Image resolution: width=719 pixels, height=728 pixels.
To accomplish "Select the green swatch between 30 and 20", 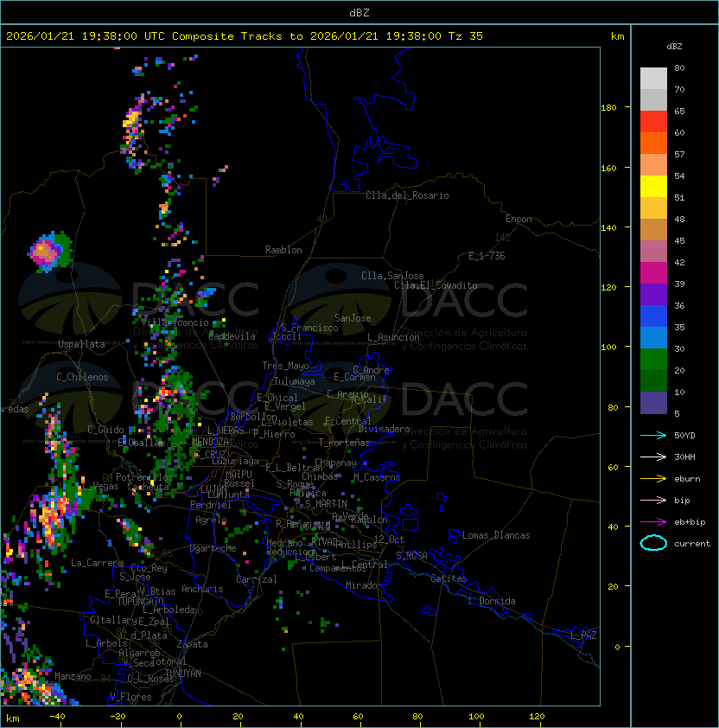I will (653, 359).
